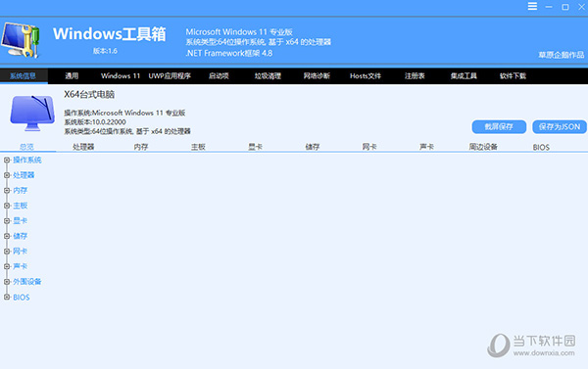Expand the 处理器 tree node
This screenshot has width=588, height=369.
point(7,175)
